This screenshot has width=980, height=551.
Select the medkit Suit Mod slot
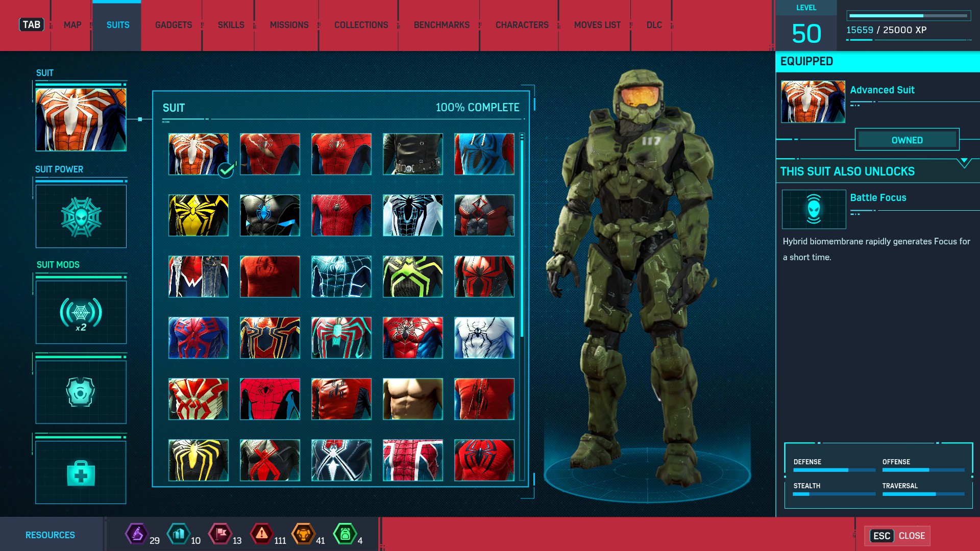coord(81,472)
